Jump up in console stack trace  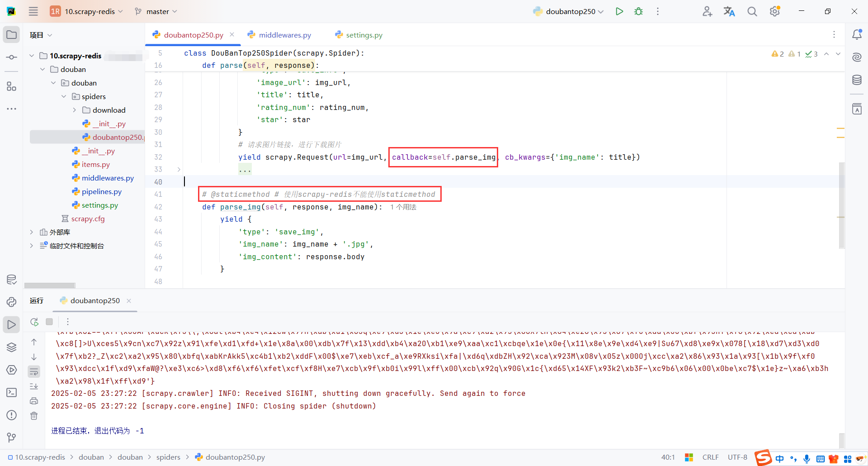tap(34, 342)
